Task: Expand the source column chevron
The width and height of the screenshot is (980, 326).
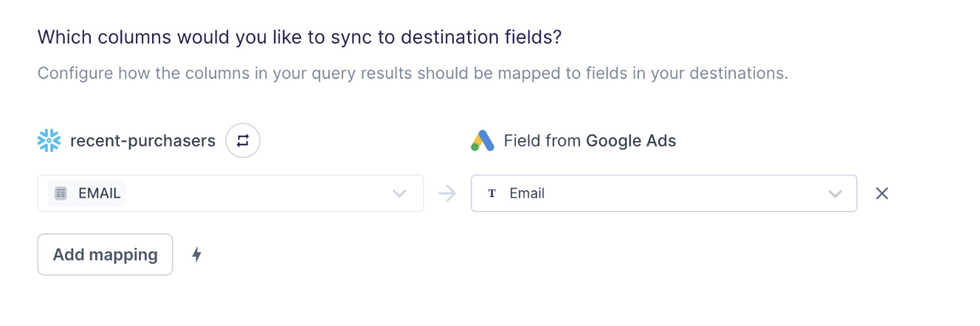Action: click(x=399, y=194)
